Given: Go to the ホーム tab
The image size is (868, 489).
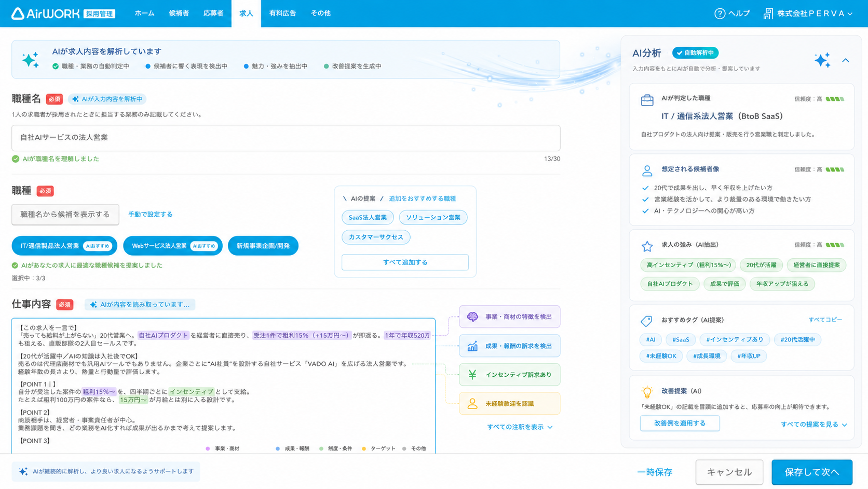Looking at the screenshot, I should tap(144, 14).
